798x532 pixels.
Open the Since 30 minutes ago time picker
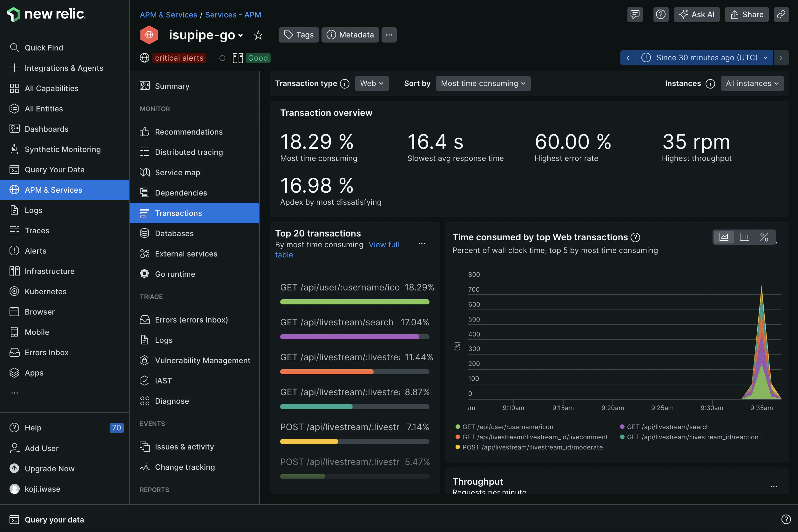(704, 58)
